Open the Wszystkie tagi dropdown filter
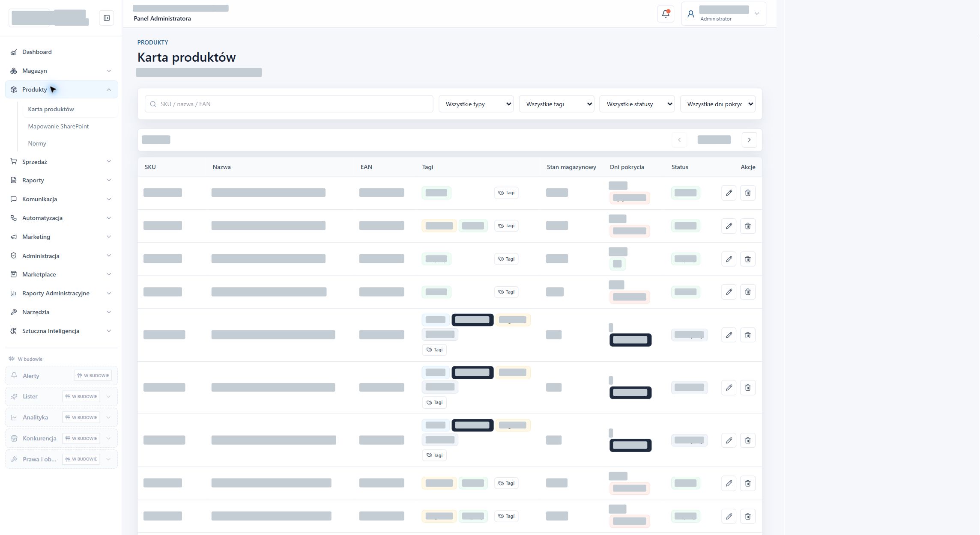Screen dimensions: 980x535 click(x=556, y=104)
